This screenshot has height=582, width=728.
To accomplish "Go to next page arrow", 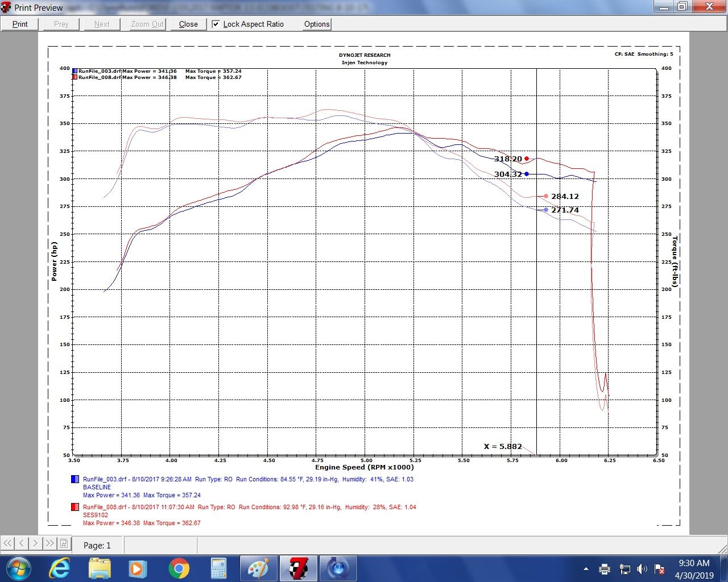I will 35,543.
